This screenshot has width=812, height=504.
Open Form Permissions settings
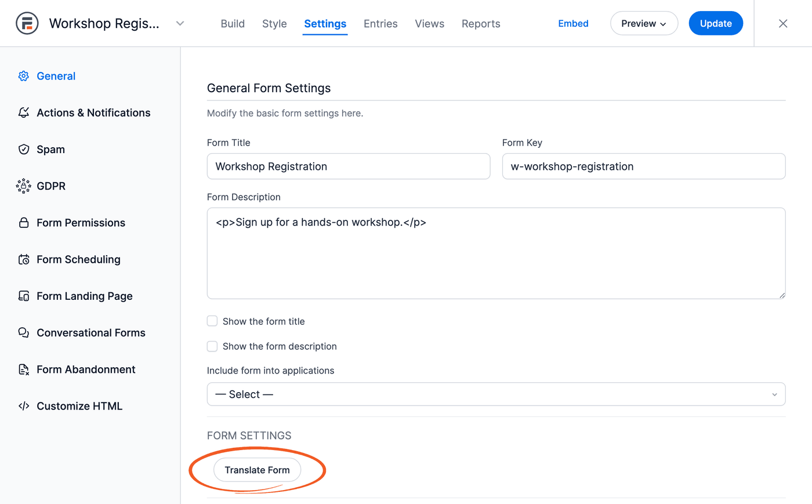[81, 223]
